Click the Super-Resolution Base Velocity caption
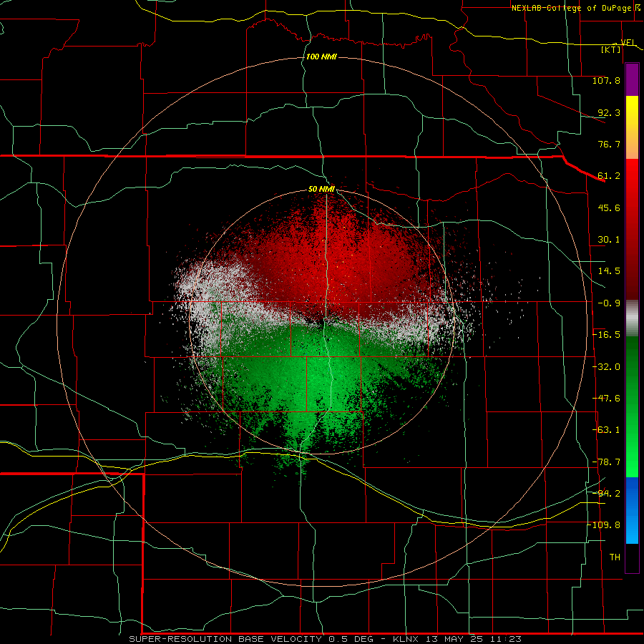Screen dimensions: 644x644 click(325, 639)
